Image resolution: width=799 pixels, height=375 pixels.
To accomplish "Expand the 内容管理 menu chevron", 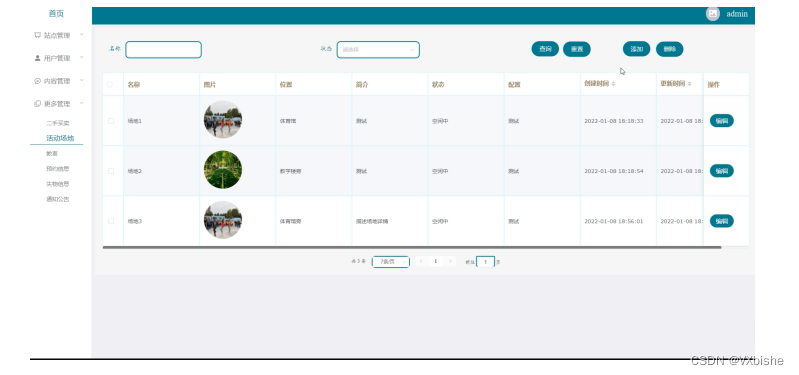I will tap(82, 81).
